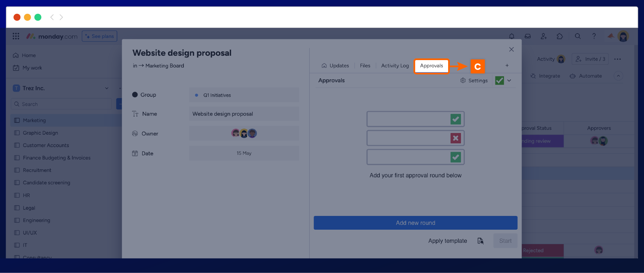The image size is (644, 273).
Task: Open the inbox tray icon
Action: pyautogui.click(x=528, y=36)
